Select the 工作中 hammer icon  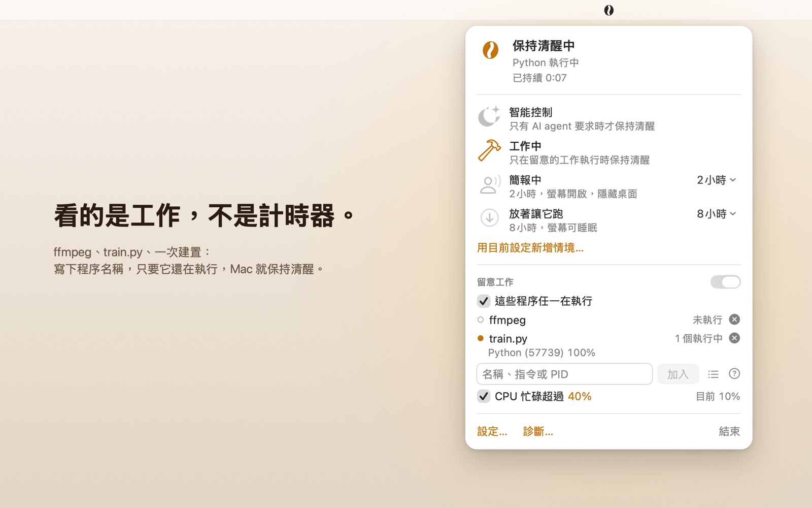point(489,150)
